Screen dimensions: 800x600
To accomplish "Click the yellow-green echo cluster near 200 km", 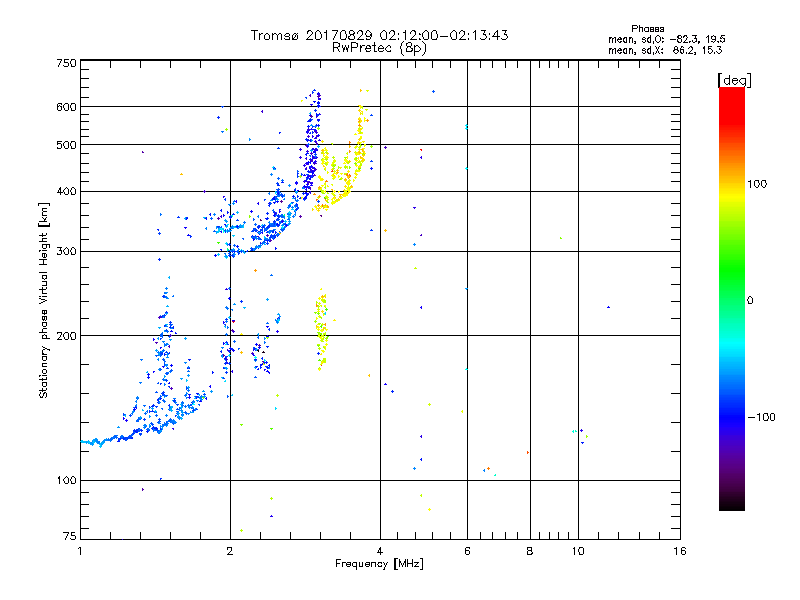I will (x=322, y=328).
